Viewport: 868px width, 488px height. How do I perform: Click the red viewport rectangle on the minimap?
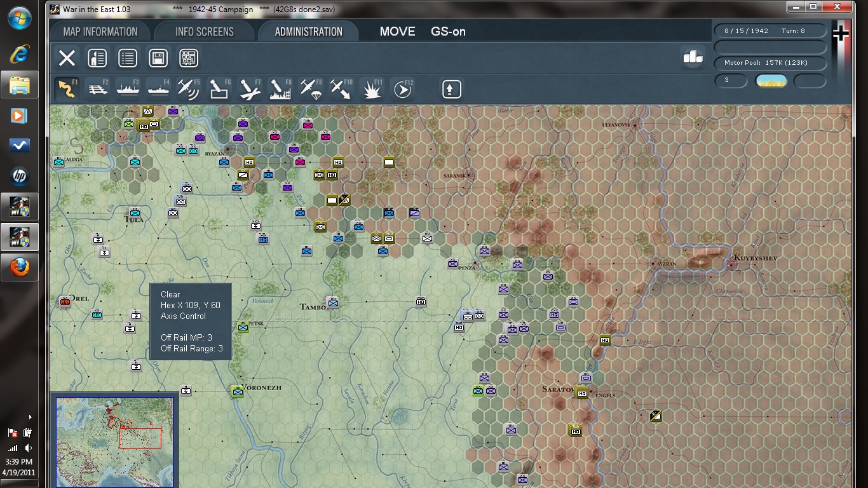click(x=140, y=438)
